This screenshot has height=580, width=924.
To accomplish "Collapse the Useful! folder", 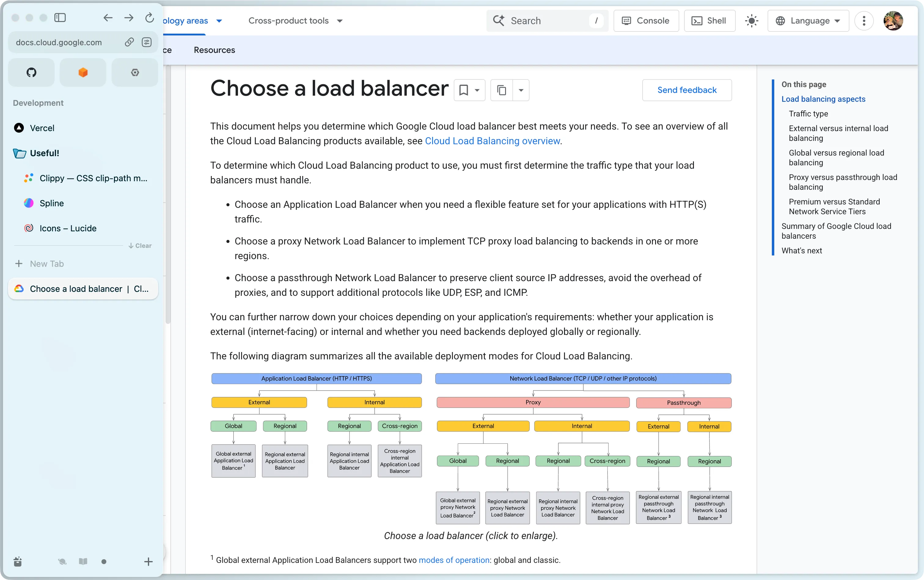I will click(x=83, y=153).
